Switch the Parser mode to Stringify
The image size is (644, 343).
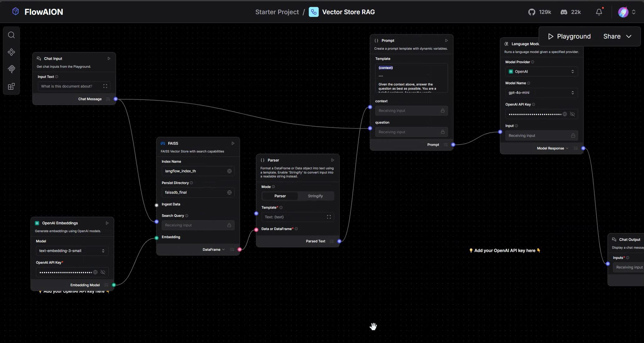coord(315,196)
